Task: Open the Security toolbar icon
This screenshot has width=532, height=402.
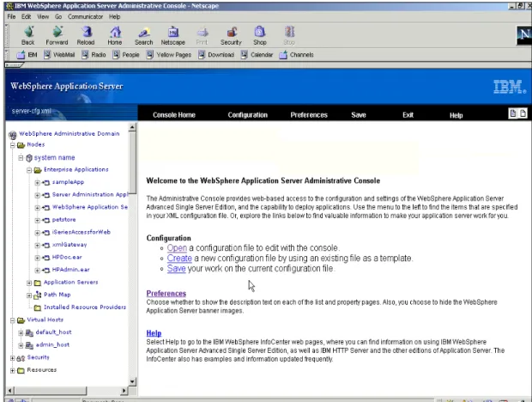Action: pyautogui.click(x=232, y=32)
